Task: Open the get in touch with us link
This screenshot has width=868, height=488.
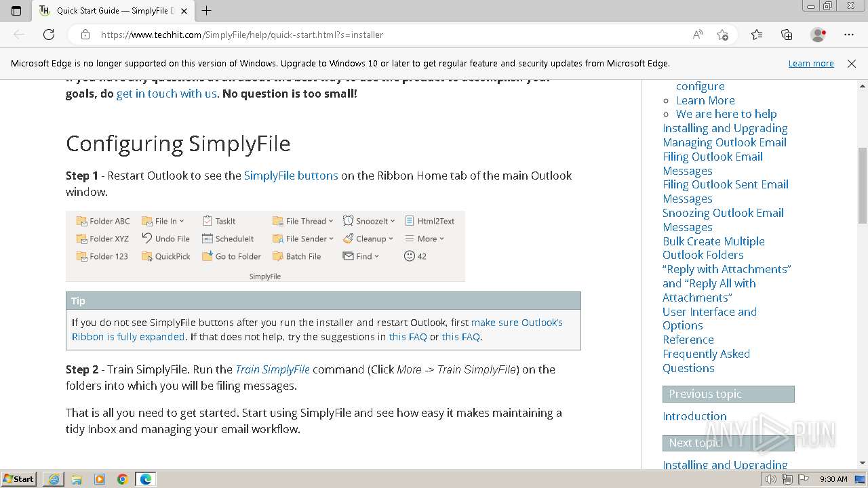Action: (x=167, y=94)
